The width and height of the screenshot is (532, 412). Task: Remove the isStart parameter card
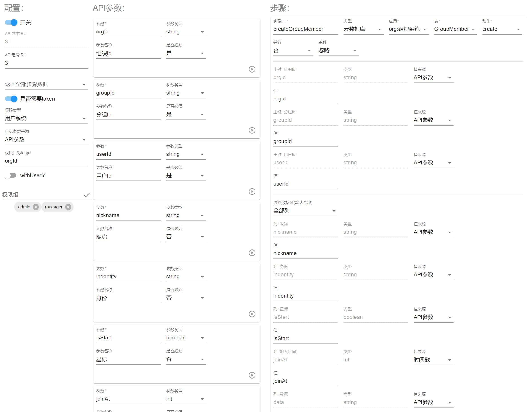pos(252,375)
